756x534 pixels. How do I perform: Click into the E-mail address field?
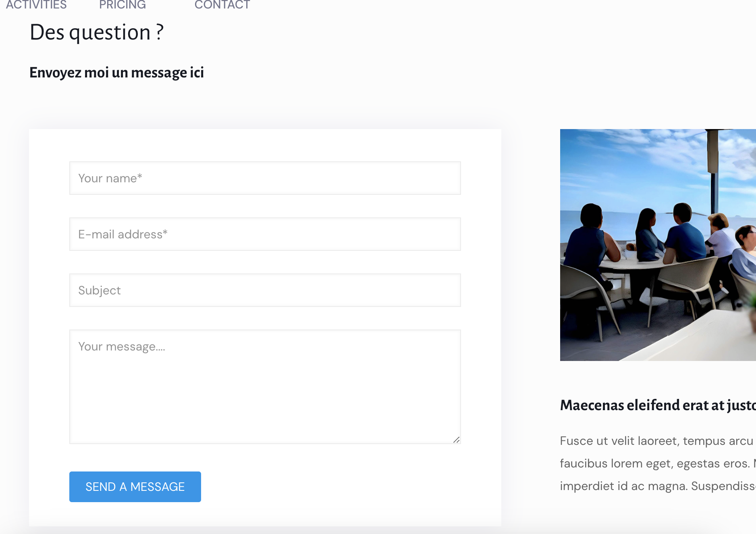[265, 234]
